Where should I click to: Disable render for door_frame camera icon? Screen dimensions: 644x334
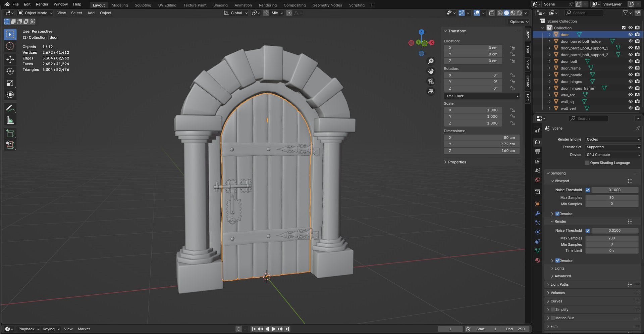point(637,68)
